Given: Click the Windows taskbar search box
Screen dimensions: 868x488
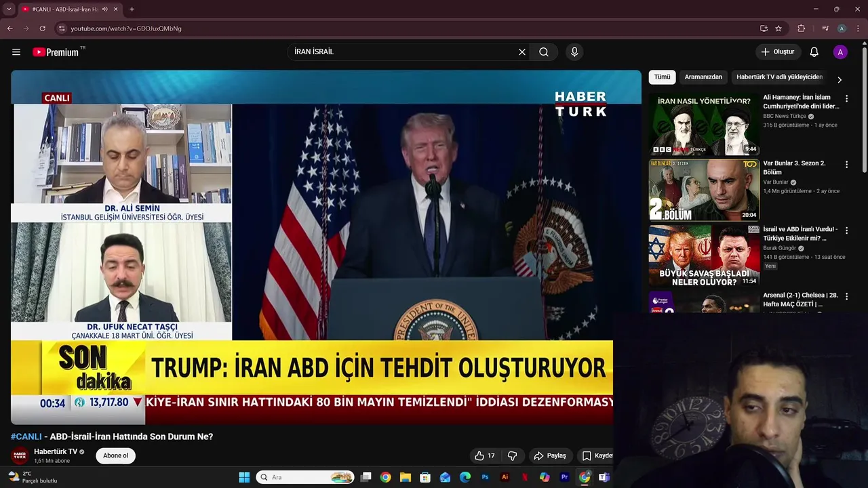Looking at the screenshot, I should coord(305,477).
